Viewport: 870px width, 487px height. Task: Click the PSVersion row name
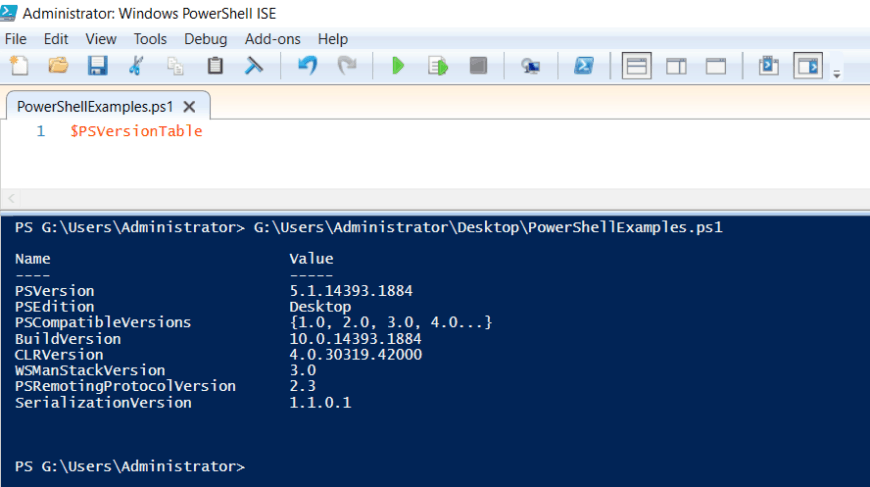(x=54, y=291)
